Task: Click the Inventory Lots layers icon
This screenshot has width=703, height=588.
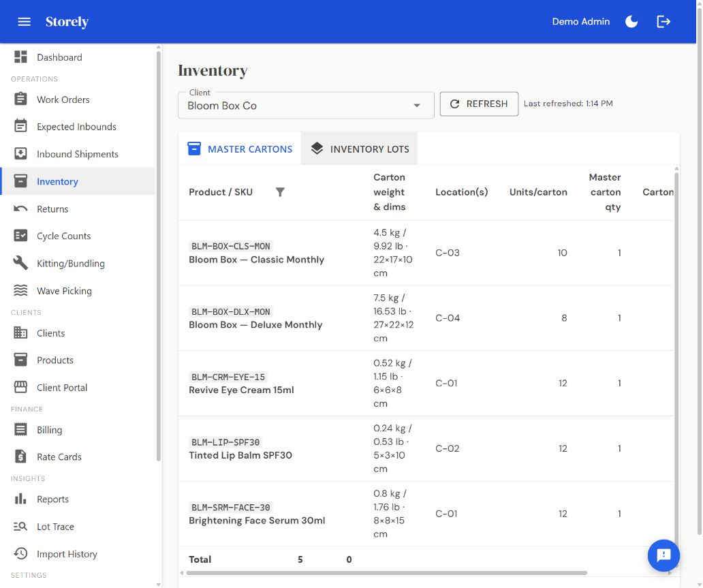Action: [317, 149]
